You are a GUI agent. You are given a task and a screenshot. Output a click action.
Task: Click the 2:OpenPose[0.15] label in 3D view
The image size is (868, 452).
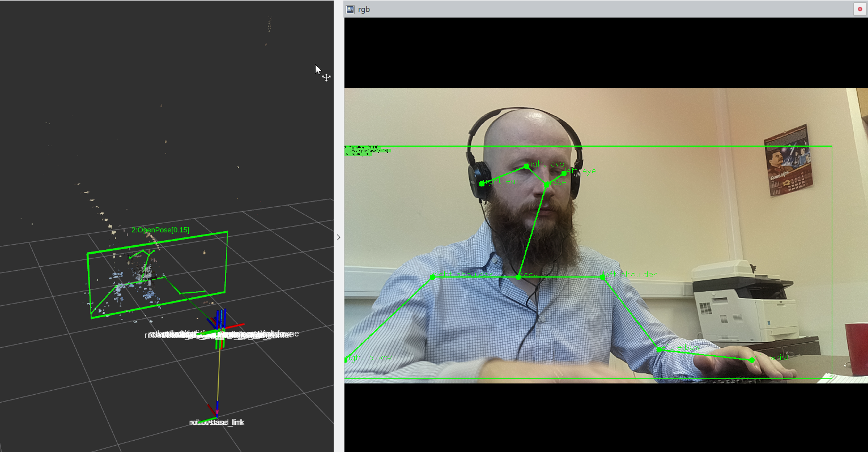click(x=160, y=230)
